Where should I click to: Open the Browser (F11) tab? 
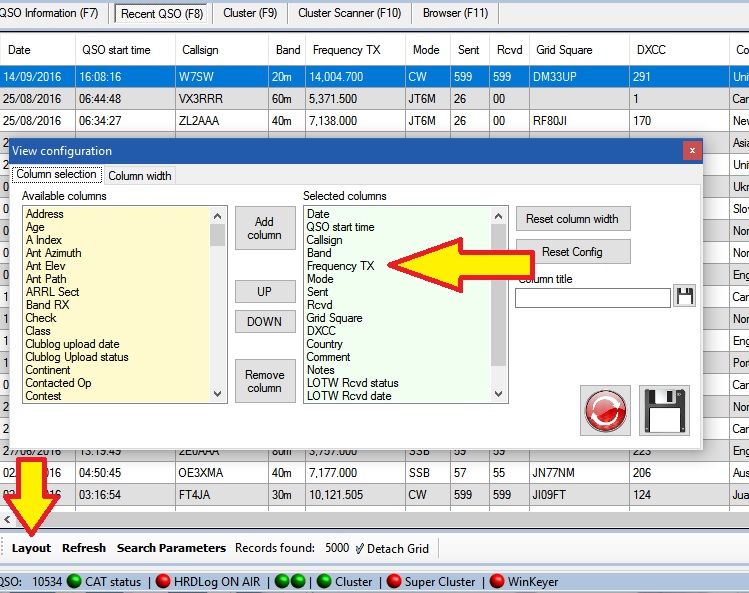[455, 13]
